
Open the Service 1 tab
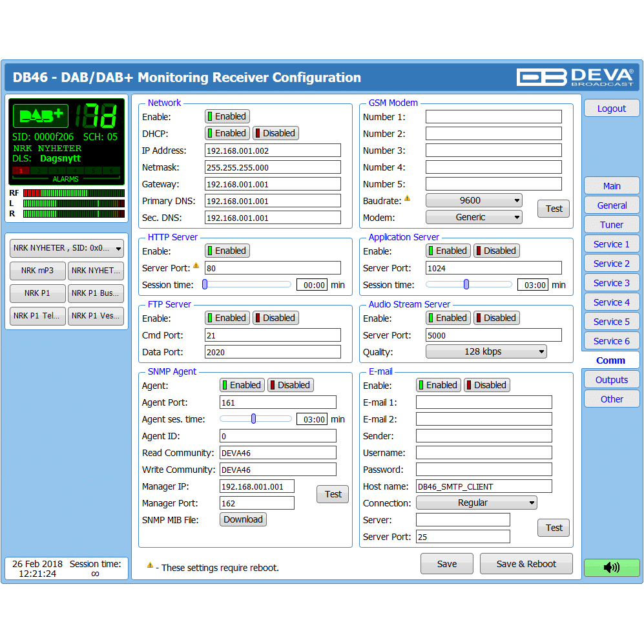612,244
